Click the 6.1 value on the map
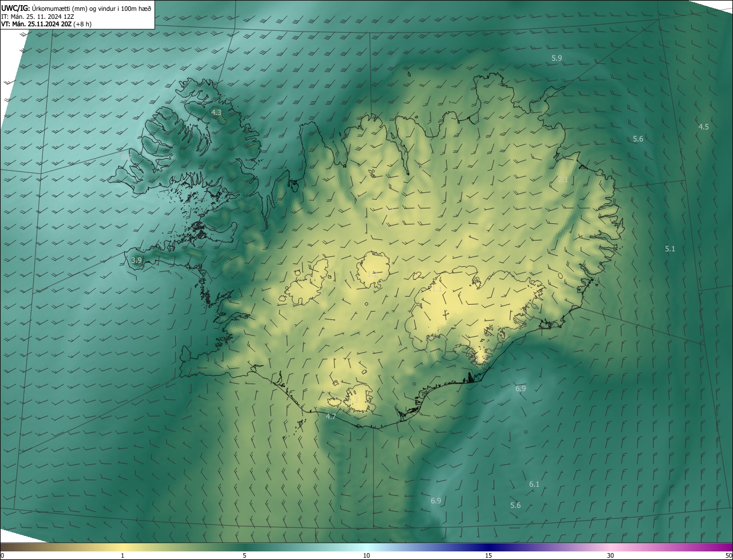 tap(534, 484)
